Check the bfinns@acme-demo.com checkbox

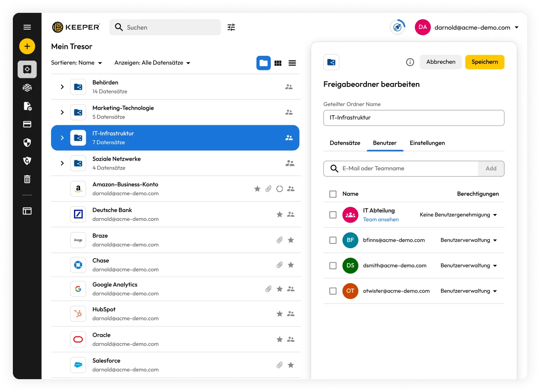[333, 240]
